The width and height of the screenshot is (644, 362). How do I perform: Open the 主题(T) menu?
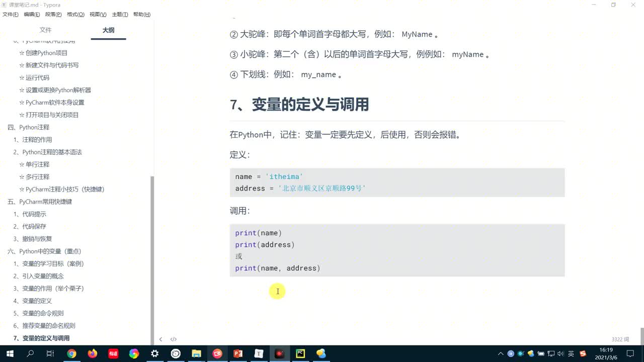coord(120,15)
